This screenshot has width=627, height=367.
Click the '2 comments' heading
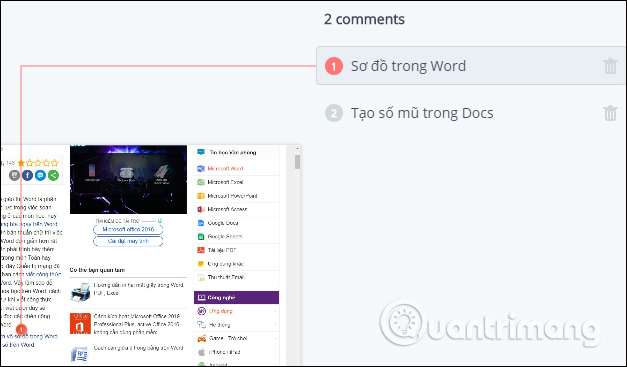click(x=364, y=19)
